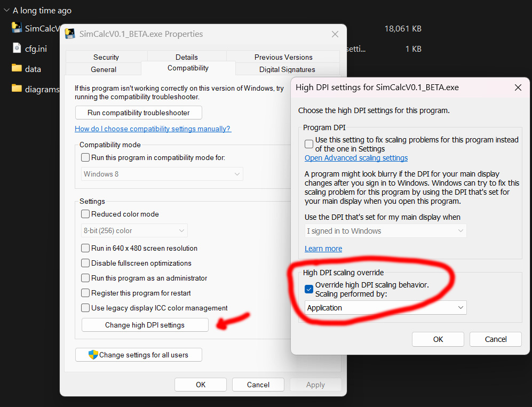
Task: Check Disable fullscreen optimizations
Action: [85, 263]
